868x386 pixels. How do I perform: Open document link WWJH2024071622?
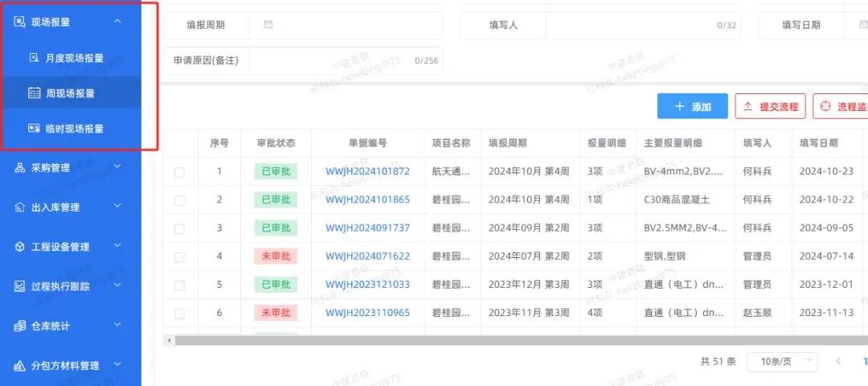coord(367,257)
